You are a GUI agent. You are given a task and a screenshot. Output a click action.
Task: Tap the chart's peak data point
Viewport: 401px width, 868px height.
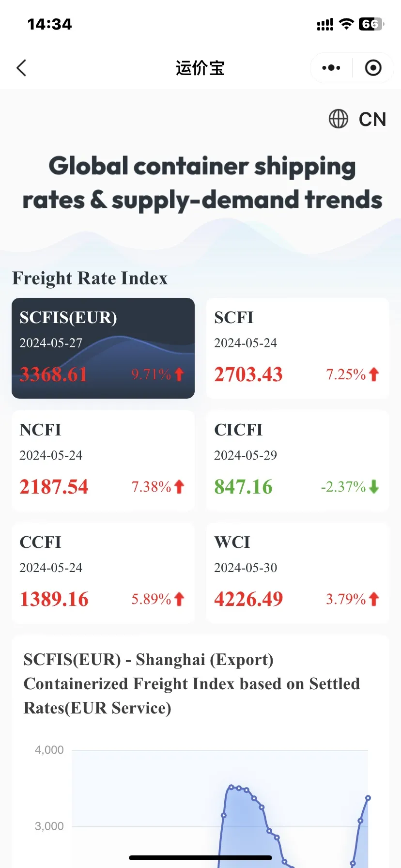231,787
